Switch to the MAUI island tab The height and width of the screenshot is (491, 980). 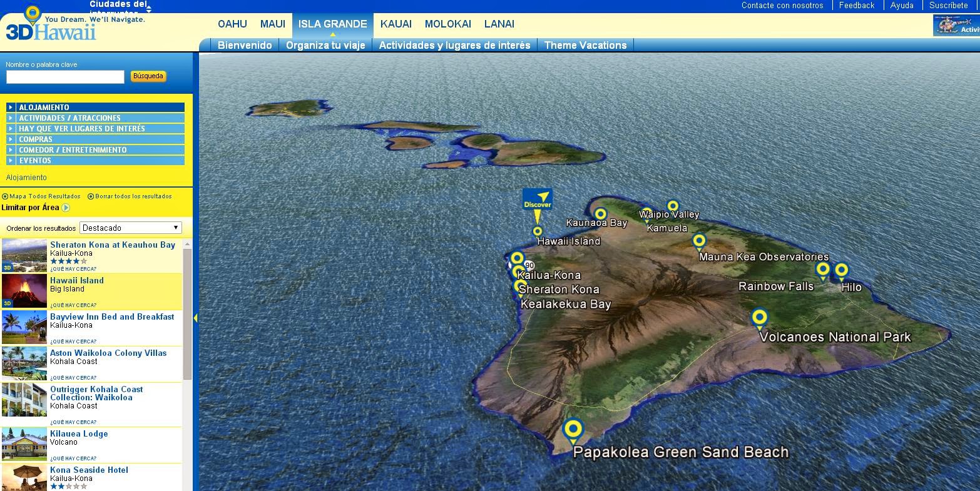point(273,24)
